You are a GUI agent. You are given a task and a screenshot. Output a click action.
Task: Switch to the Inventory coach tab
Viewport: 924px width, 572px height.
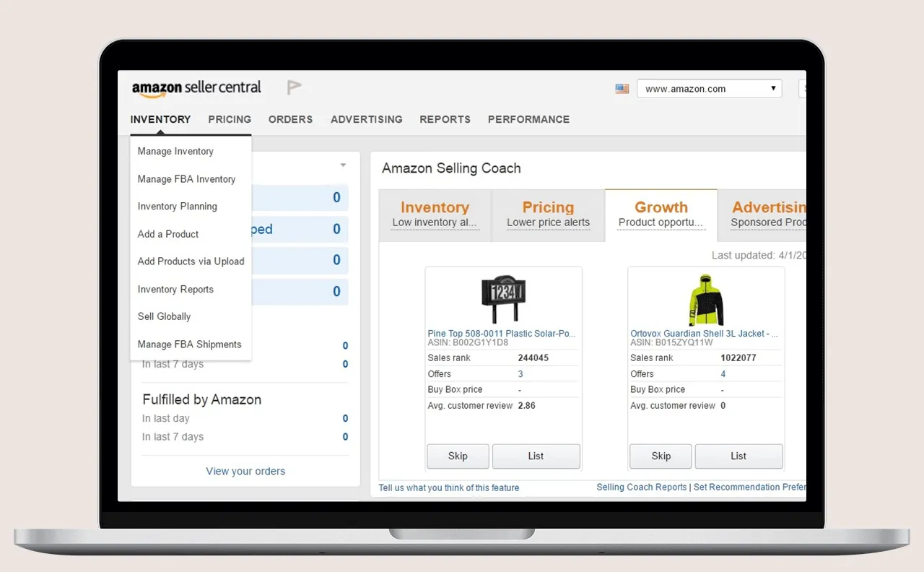[x=435, y=214]
